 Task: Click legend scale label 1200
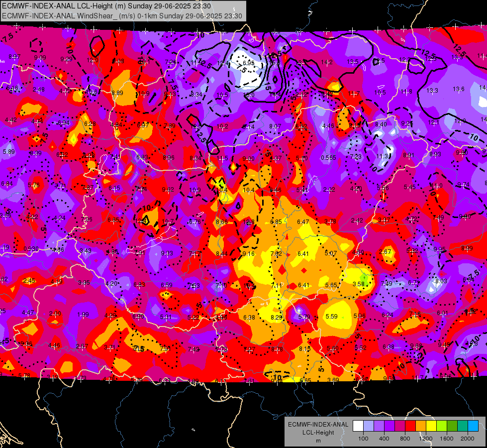click(426, 439)
